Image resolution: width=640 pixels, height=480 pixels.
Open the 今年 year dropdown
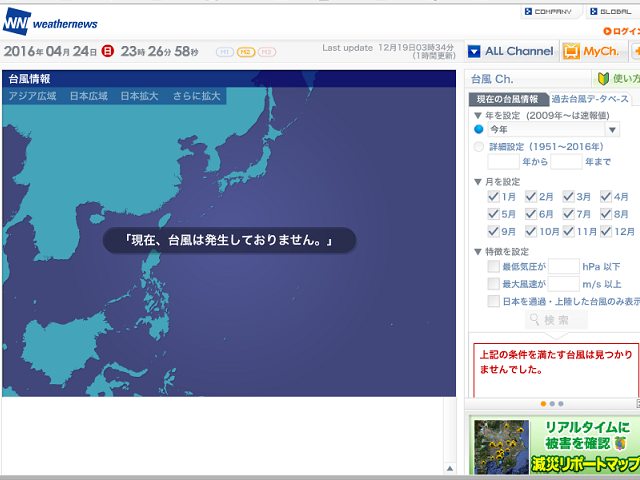tap(553, 130)
